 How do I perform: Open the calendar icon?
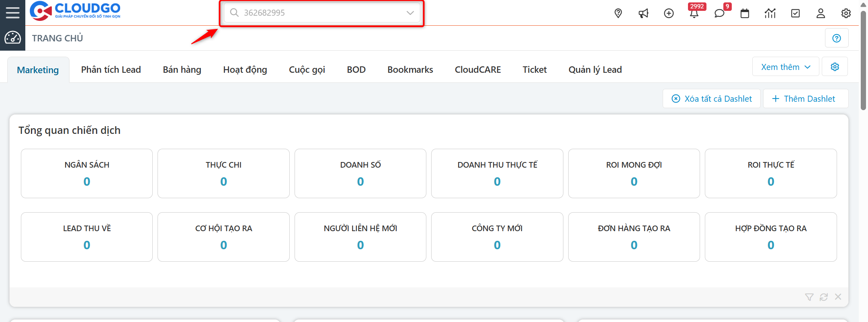click(x=745, y=13)
